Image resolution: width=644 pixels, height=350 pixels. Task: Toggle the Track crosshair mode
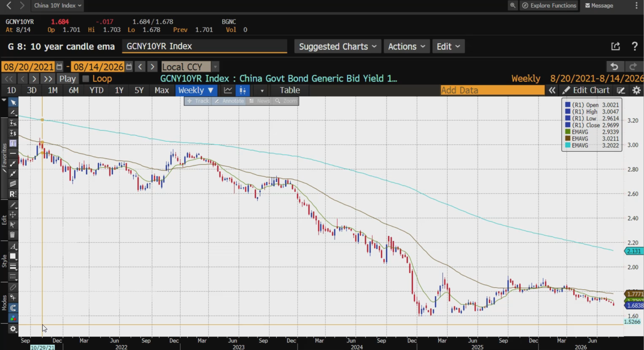(x=198, y=101)
